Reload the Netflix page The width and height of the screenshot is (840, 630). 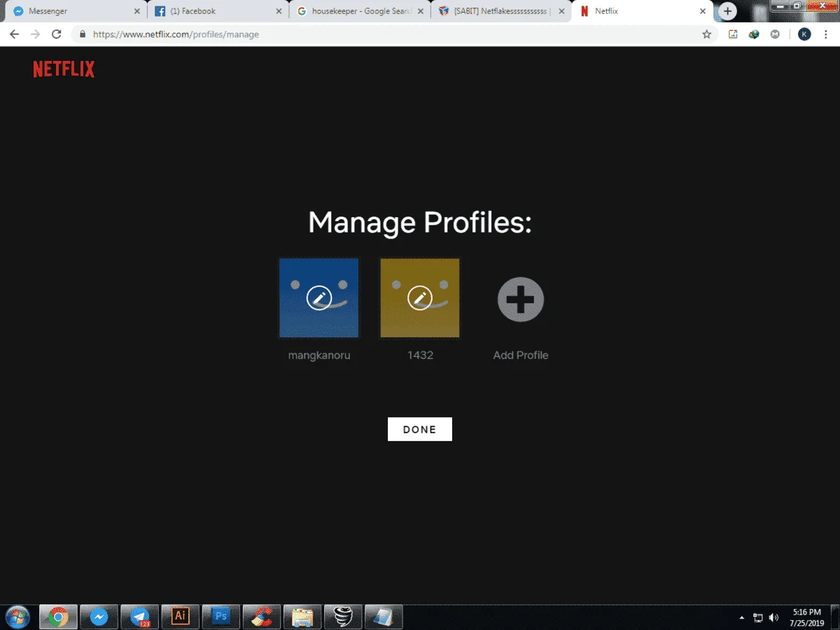(x=57, y=34)
